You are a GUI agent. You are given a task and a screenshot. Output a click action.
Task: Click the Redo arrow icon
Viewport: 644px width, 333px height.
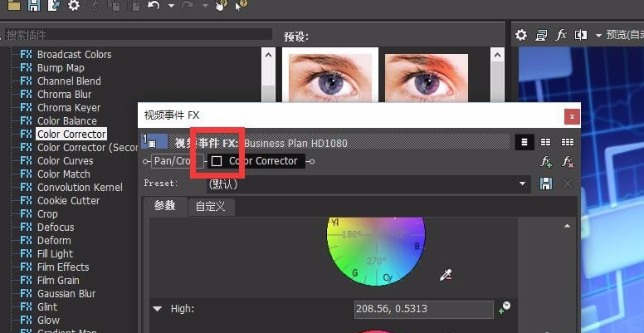tap(188, 5)
